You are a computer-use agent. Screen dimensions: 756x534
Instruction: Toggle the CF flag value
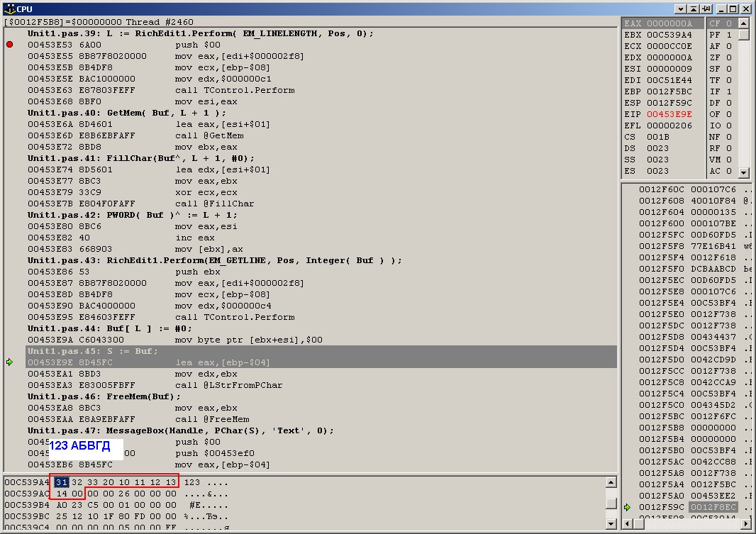729,23
